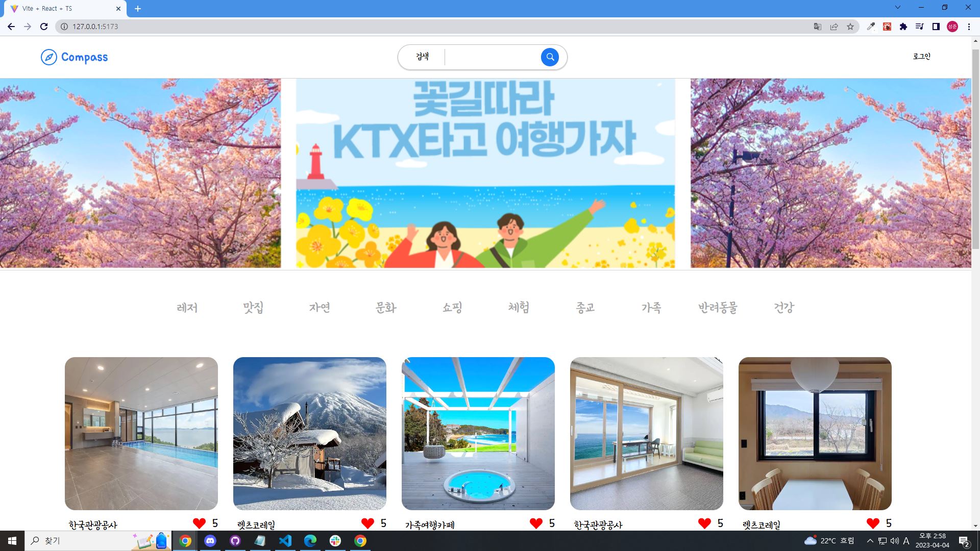Open the notification center icon
Viewport: 980px width, 551px height.
pyautogui.click(x=964, y=541)
